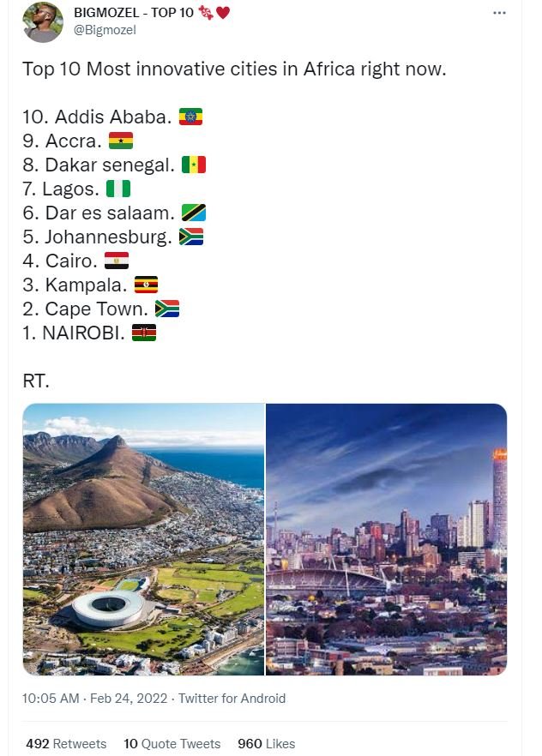Screen dimensions: 542x756
Task: Click the Twitter for Android source label
Action: [x=232, y=699]
